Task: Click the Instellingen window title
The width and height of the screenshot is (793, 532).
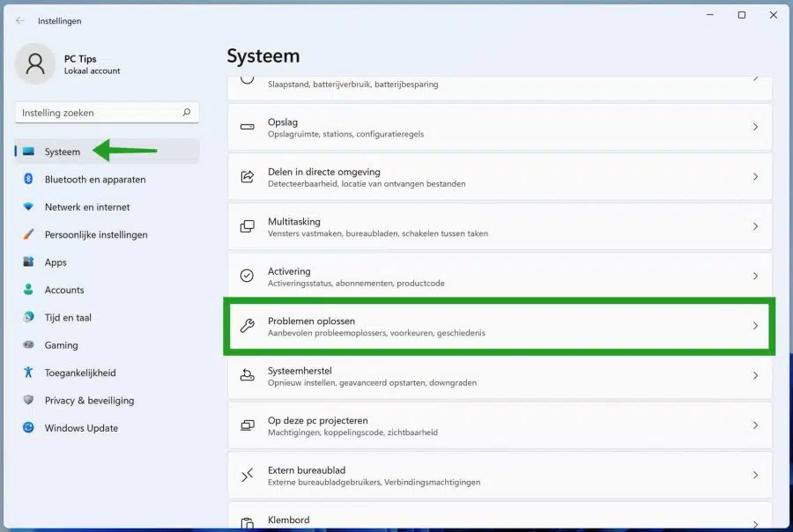Action: (59, 21)
